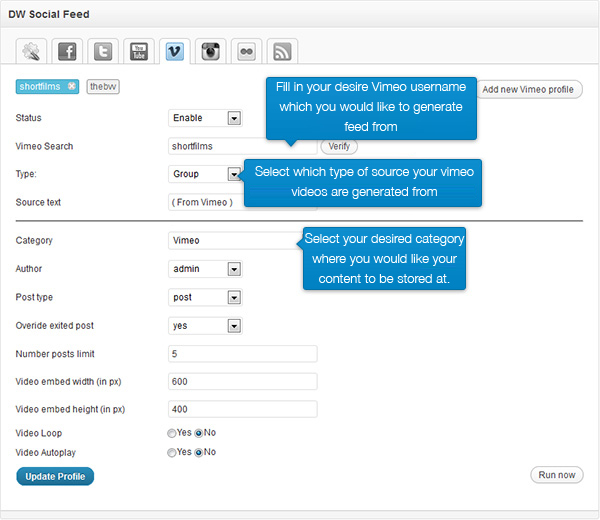
Task: Select the shortfilms profile tab
Action: point(40,86)
